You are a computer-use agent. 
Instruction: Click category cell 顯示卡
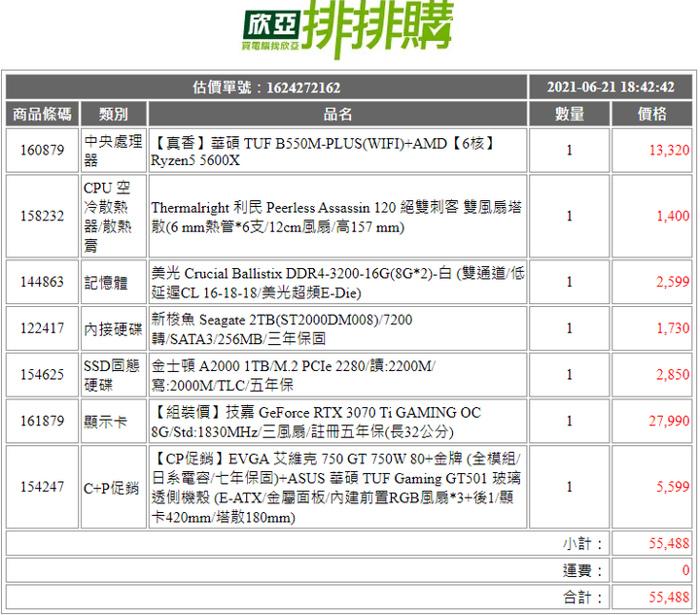tap(114, 422)
